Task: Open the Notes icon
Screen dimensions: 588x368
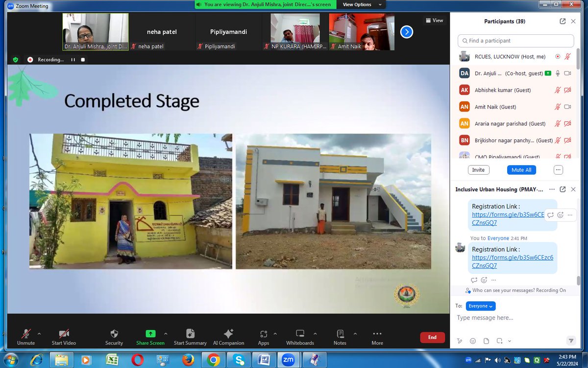Action: (x=340, y=334)
